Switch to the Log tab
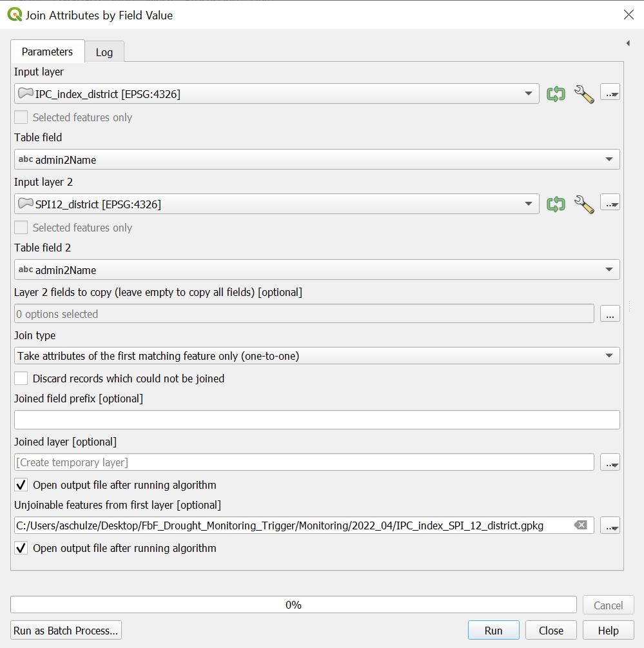The image size is (644, 648). point(104,52)
